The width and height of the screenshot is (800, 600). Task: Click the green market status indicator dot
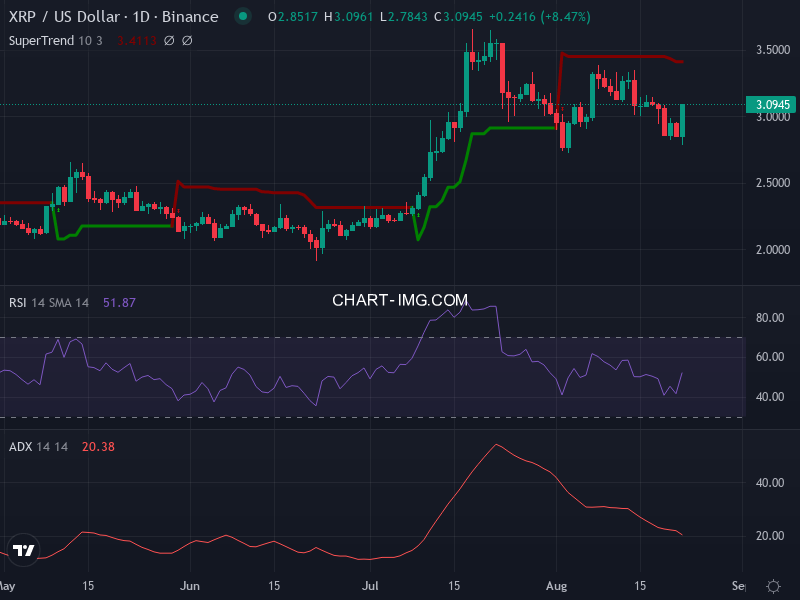point(243,16)
